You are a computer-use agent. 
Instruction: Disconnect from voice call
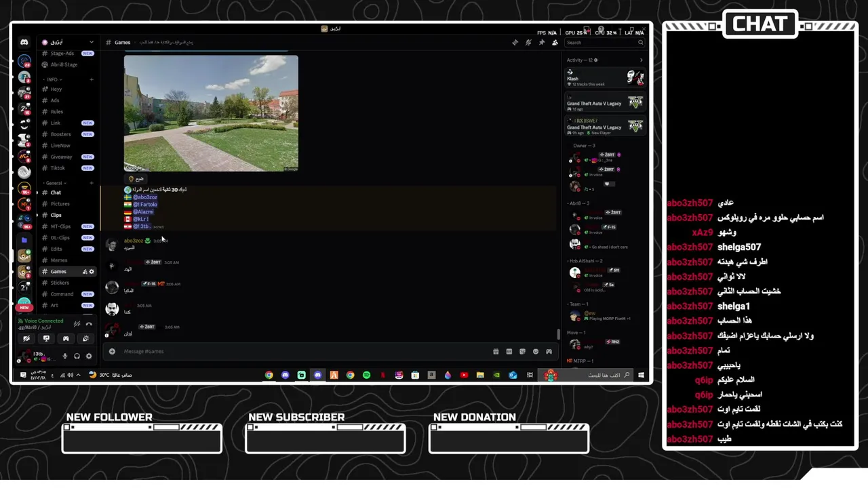(89, 324)
